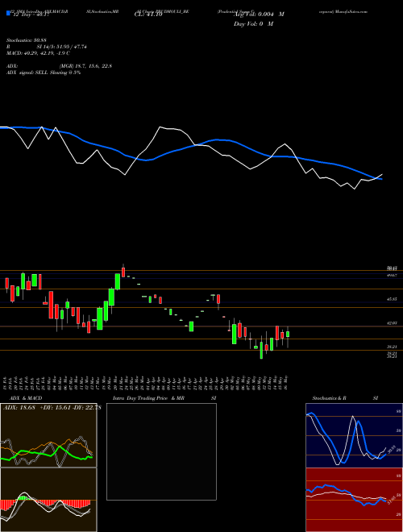The image size is (403, 532).
Task: Open the blue Stochastics chart panel
Action: click(354, 435)
